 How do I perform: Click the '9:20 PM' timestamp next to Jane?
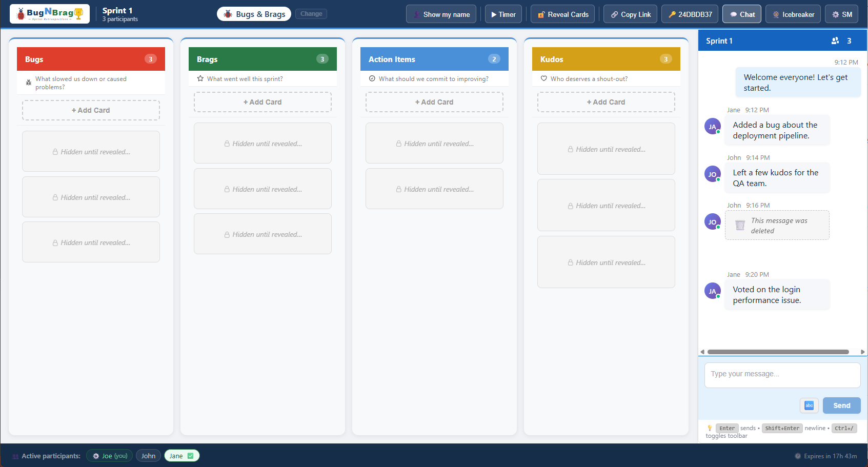click(757, 275)
